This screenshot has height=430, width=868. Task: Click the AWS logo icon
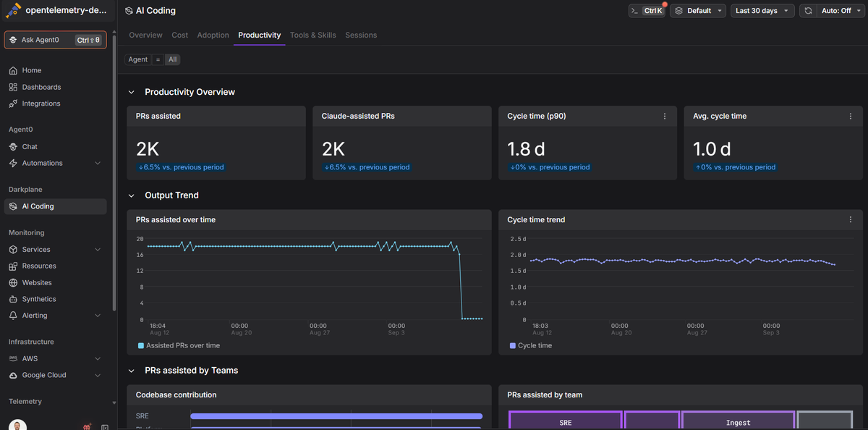(13, 358)
